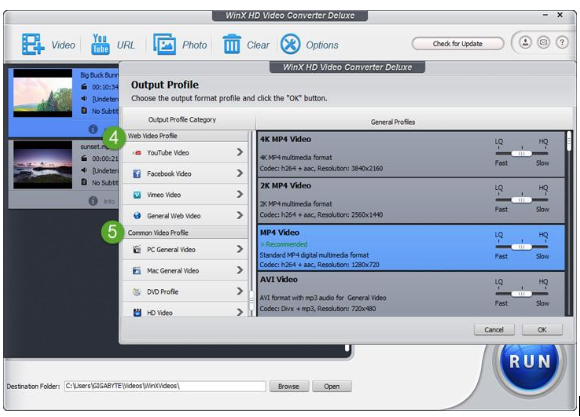
Task: Click the help question mark icon
Action: point(562,43)
